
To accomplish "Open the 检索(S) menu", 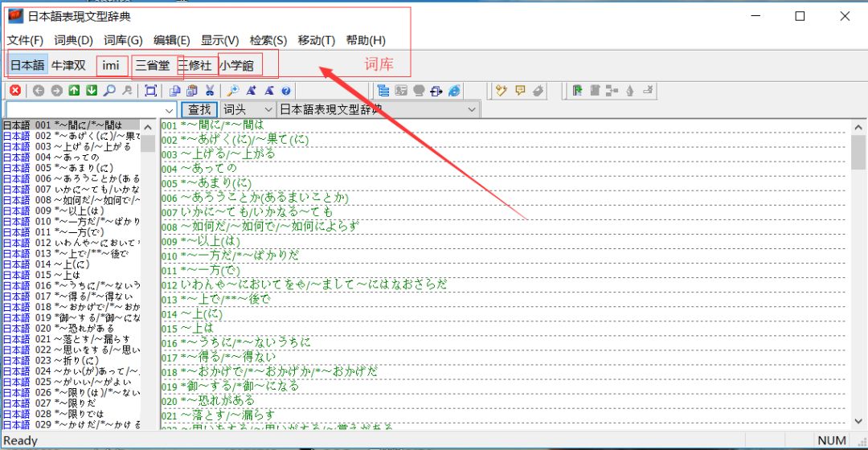I will click(x=268, y=40).
